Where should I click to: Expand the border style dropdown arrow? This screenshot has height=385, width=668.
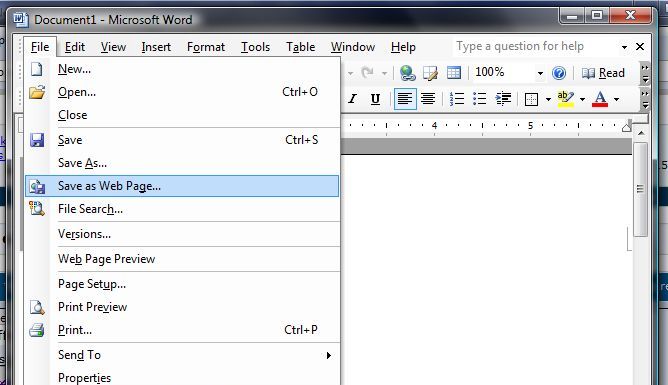coord(548,100)
